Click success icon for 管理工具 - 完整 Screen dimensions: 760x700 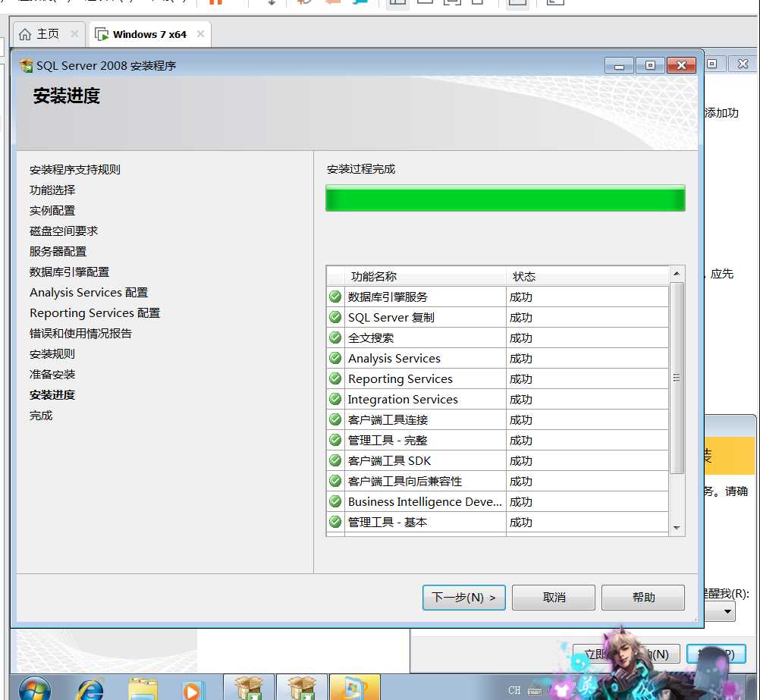(335, 440)
